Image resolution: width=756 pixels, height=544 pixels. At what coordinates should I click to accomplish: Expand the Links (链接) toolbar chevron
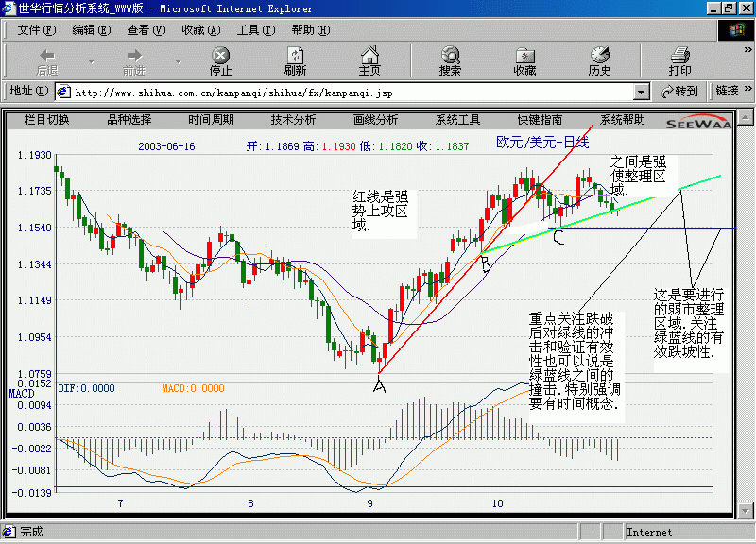pos(747,89)
